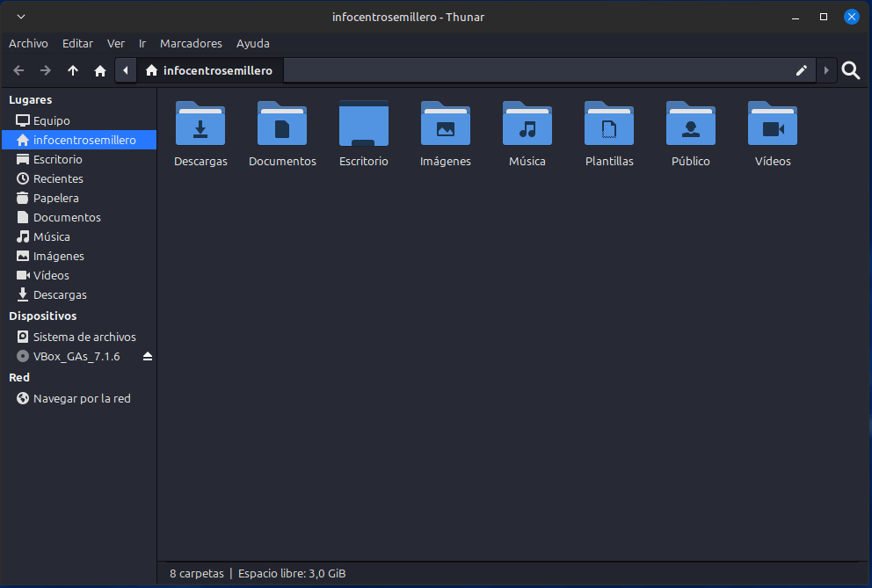Open Papelera in the sidebar
This screenshot has width=872, height=588.
click(79, 198)
